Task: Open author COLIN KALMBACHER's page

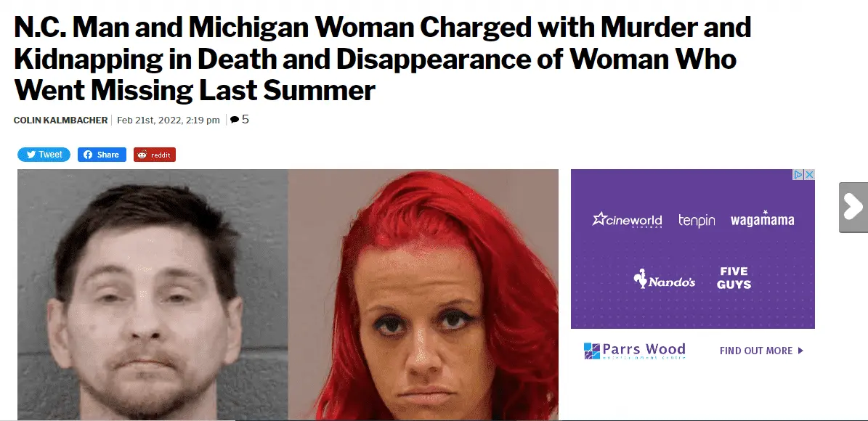Action: click(61, 120)
